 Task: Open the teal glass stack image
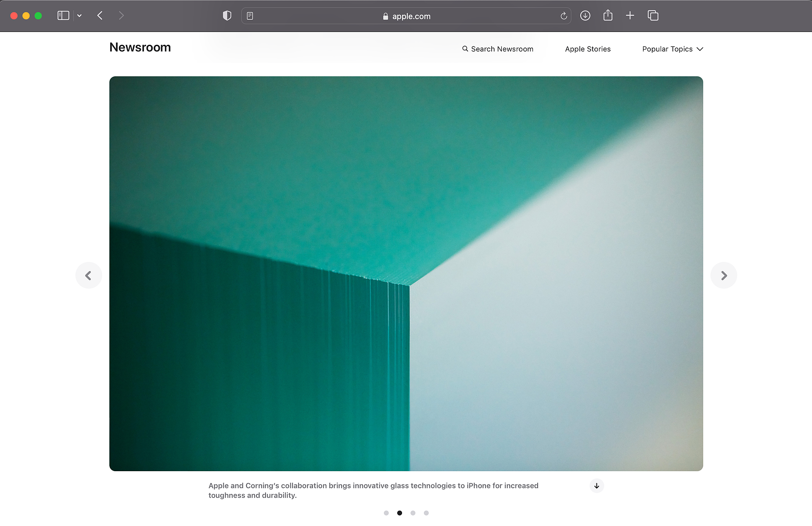pyautogui.click(x=406, y=274)
